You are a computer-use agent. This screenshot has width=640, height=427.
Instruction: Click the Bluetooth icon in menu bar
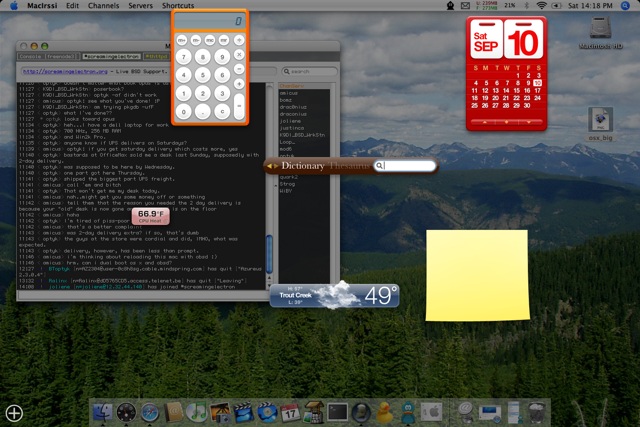526,6
